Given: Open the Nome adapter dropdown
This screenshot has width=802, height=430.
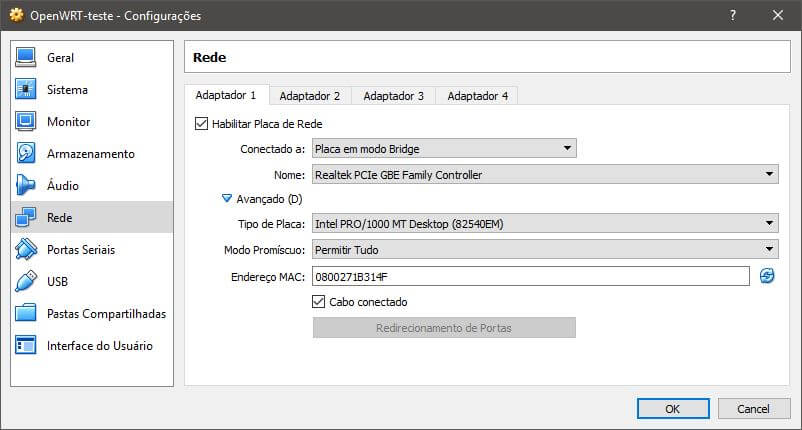Looking at the screenshot, I should click(x=545, y=174).
